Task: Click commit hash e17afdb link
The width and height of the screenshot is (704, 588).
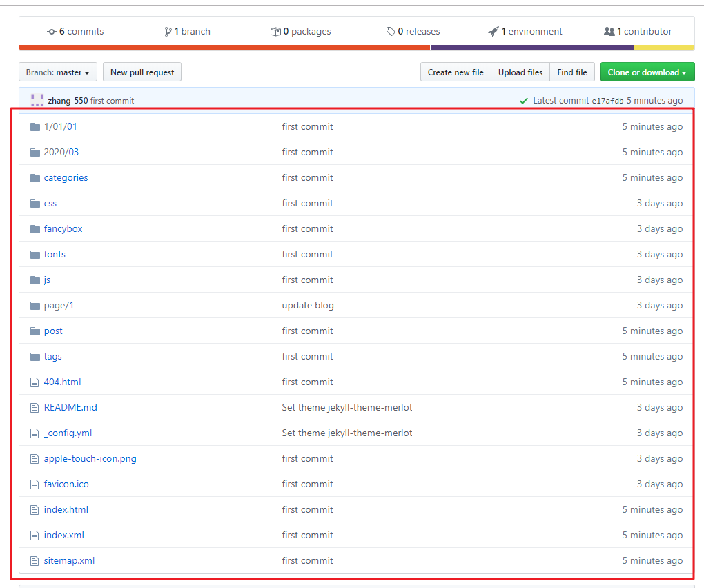Action: (607, 101)
